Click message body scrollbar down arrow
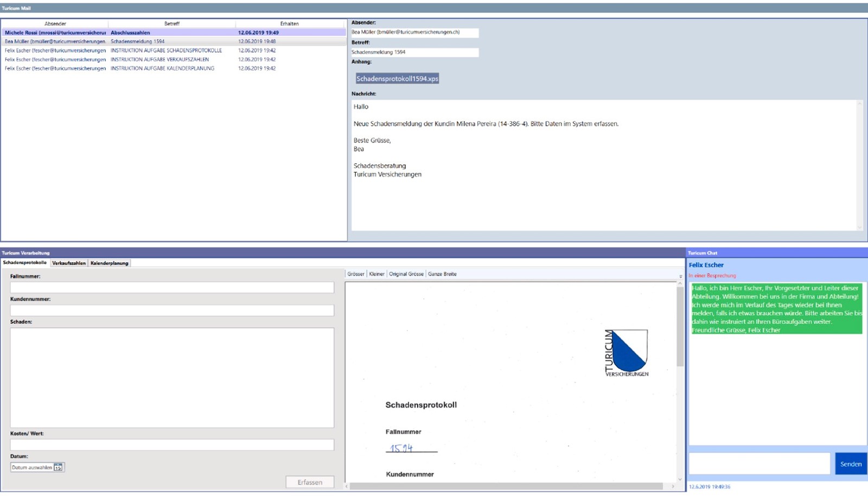Image resolution: width=868 pixels, height=501 pixels. [860, 227]
